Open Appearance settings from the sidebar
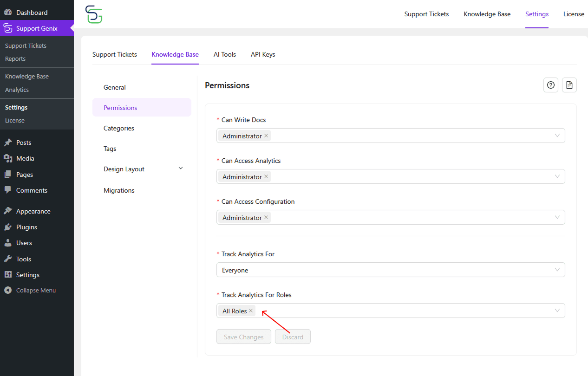The height and width of the screenshot is (376, 588). click(x=32, y=211)
